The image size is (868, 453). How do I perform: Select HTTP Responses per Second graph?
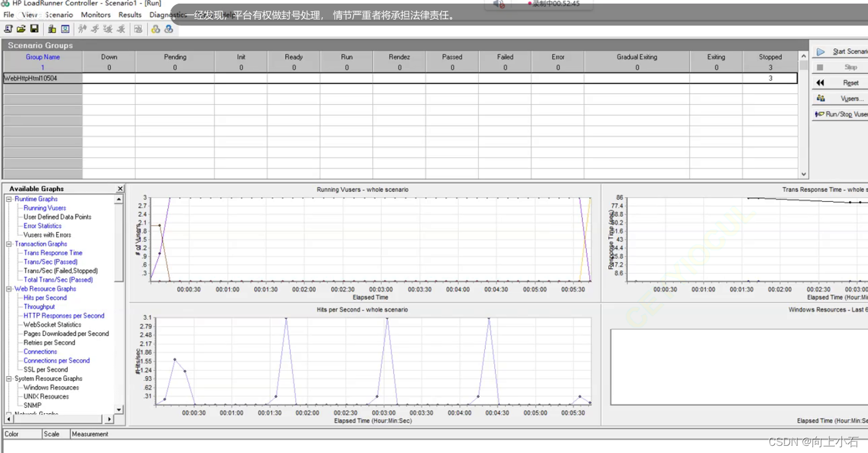pyautogui.click(x=64, y=315)
